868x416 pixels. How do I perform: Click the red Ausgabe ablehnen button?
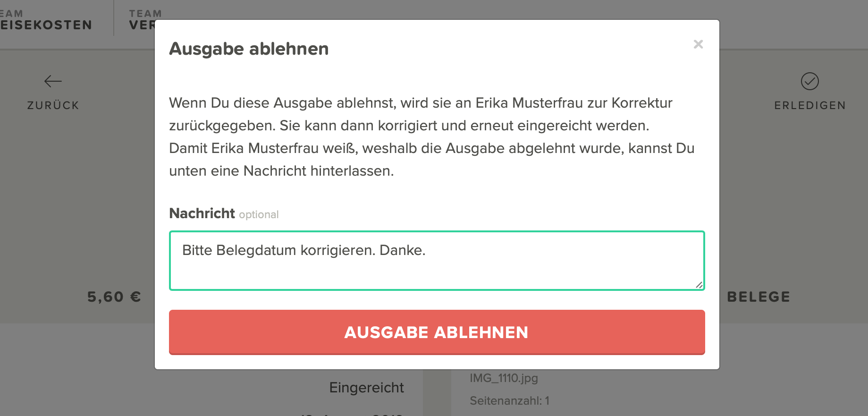coord(437,332)
